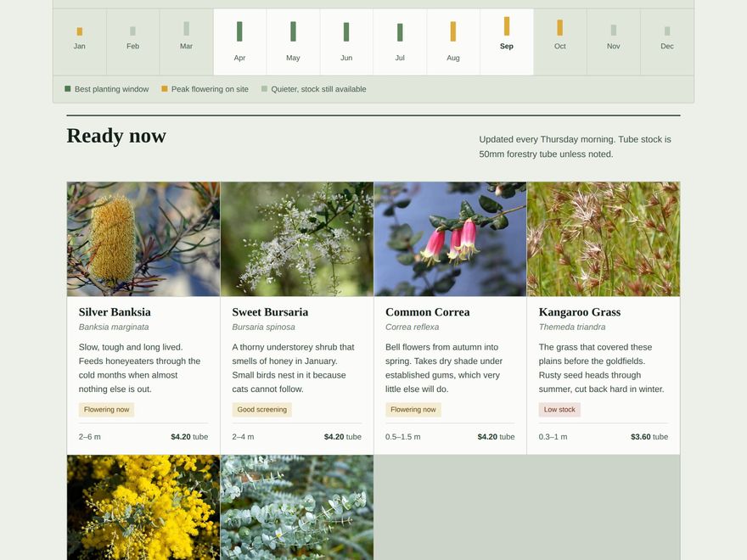Open the Silver Banksia photo

pyautogui.click(x=143, y=239)
